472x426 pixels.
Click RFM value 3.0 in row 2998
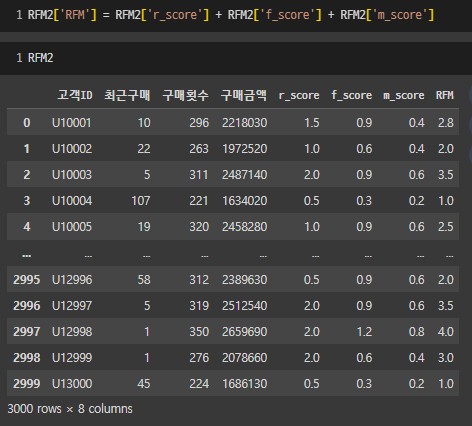446,358
